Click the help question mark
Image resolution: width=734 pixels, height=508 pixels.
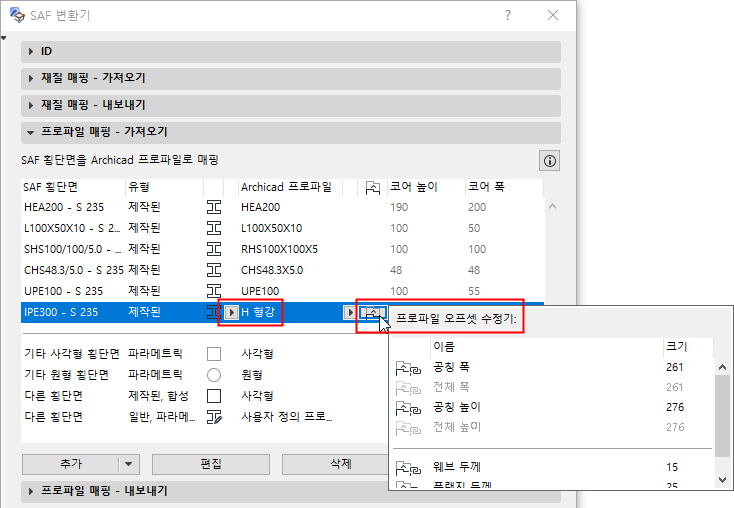pos(508,15)
